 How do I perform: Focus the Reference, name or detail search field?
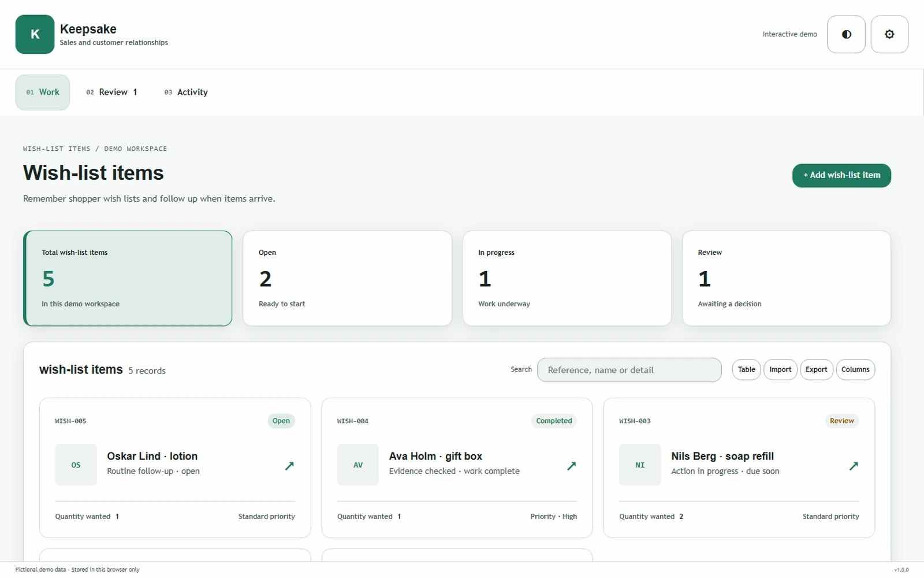(629, 370)
